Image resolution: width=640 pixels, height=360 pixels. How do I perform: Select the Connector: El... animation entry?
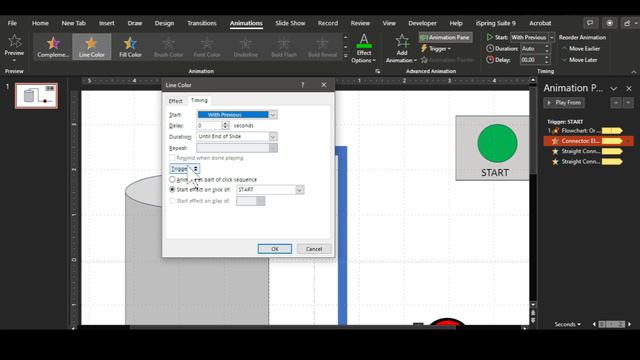pos(589,141)
